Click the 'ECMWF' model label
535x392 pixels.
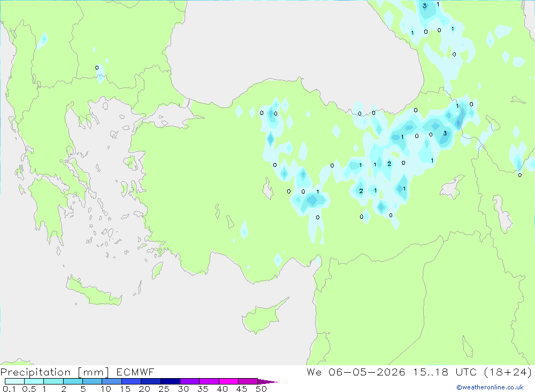pyautogui.click(x=135, y=372)
